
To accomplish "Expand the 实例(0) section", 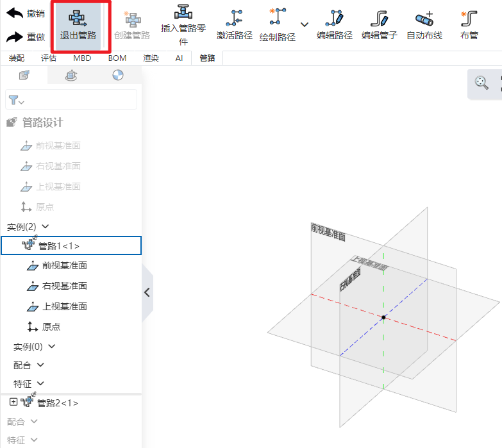I will [x=52, y=347].
